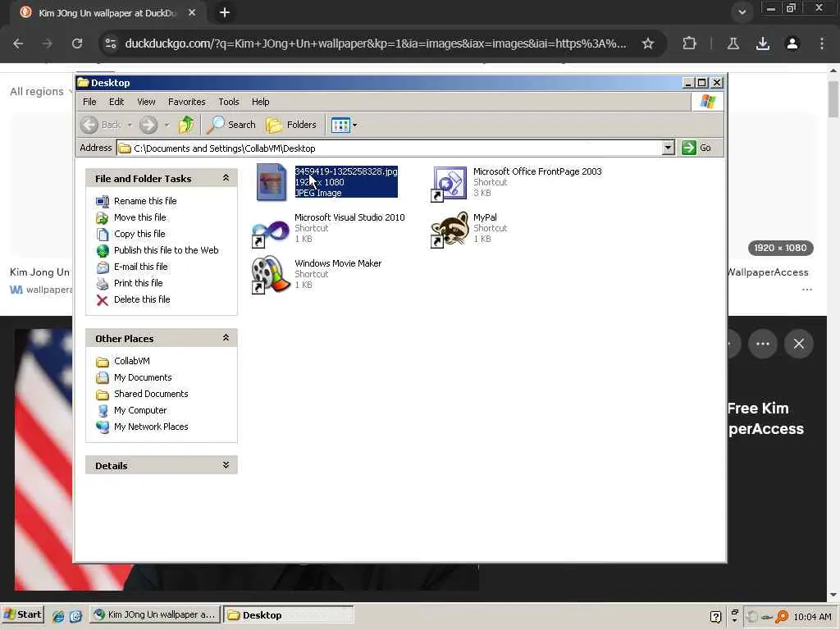Expand the Details panel
The width and height of the screenshot is (840, 630).
point(226,465)
